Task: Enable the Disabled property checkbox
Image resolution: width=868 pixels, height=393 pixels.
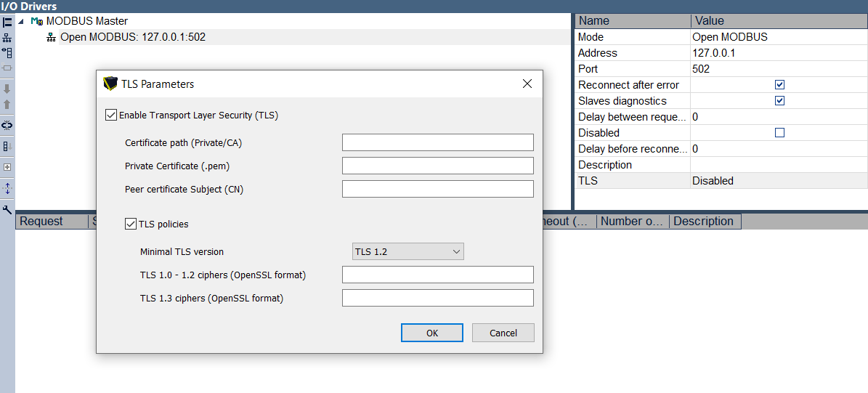Action: coord(779,133)
